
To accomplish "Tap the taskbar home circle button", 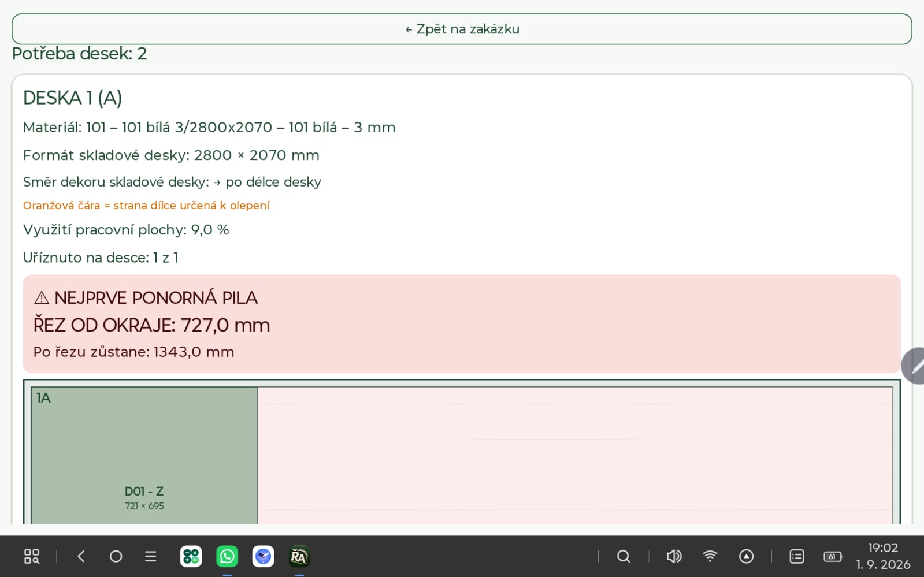I will point(116,556).
